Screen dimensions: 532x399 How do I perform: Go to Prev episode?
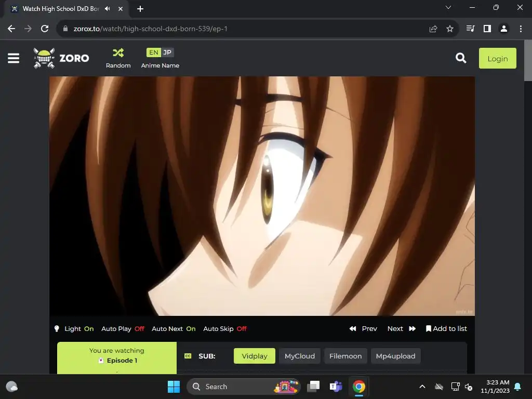click(x=363, y=328)
